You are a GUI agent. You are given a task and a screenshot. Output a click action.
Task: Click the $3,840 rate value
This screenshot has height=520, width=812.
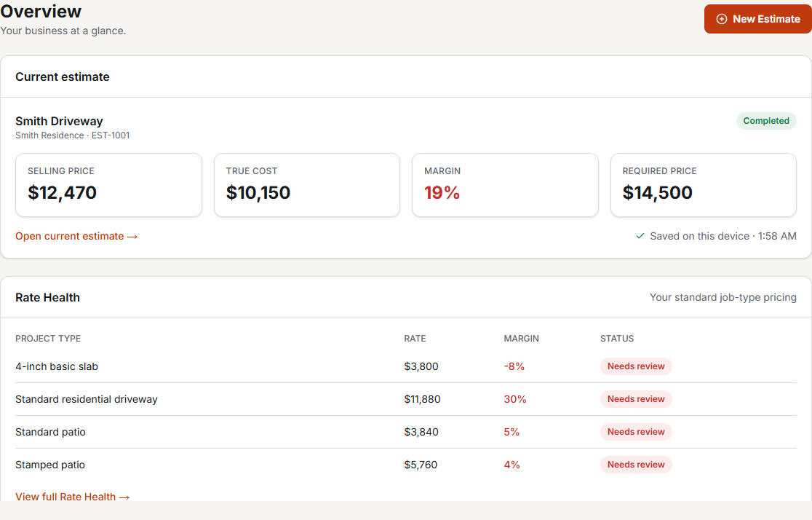click(421, 432)
